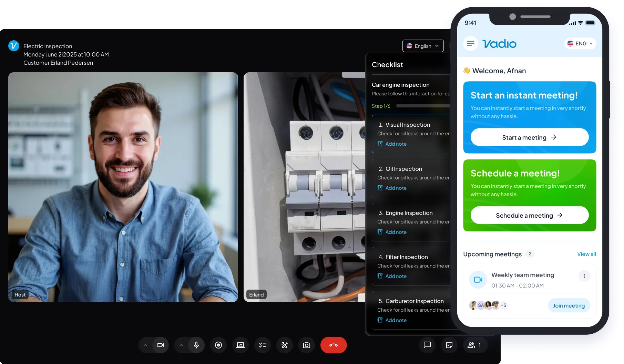
Task: End the call with red hang-up button
Action: 334,345
